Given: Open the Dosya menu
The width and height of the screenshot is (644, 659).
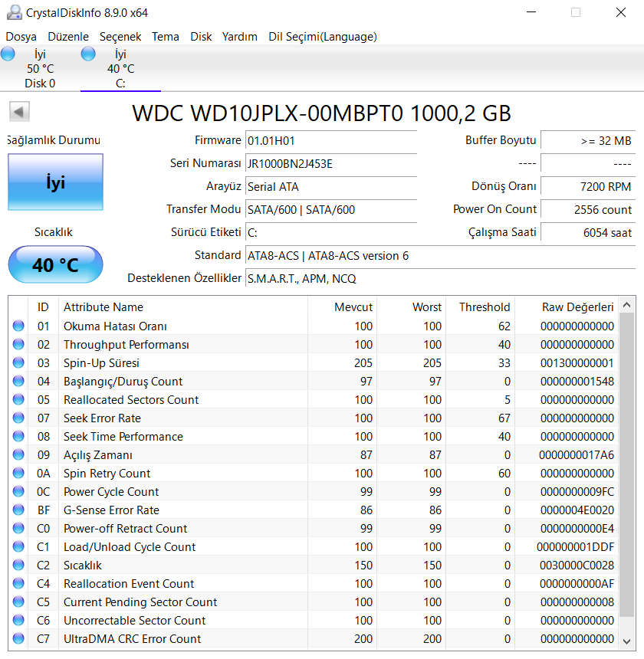Looking at the screenshot, I should [x=21, y=37].
